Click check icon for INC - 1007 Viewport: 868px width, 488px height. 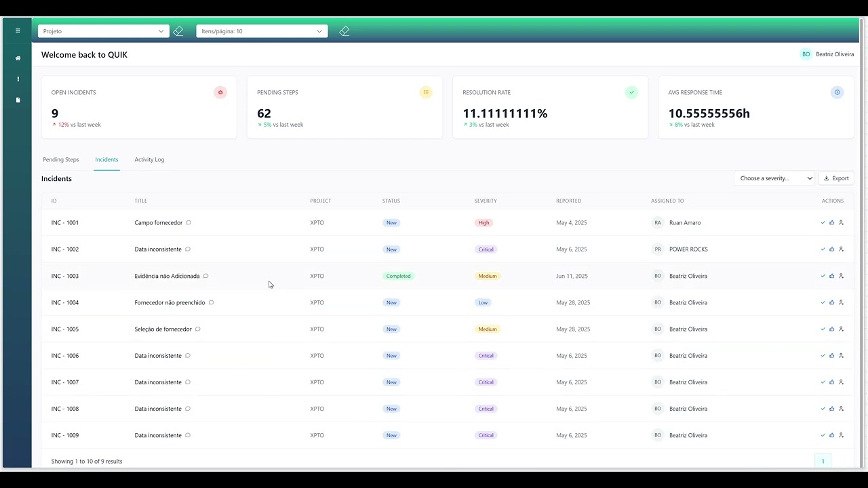click(x=823, y=382)
